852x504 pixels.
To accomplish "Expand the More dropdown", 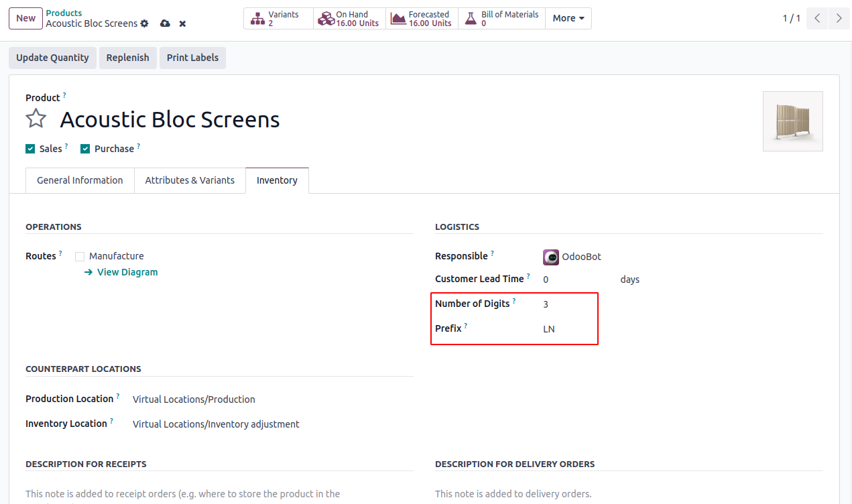I will click(x=568, y=18).
